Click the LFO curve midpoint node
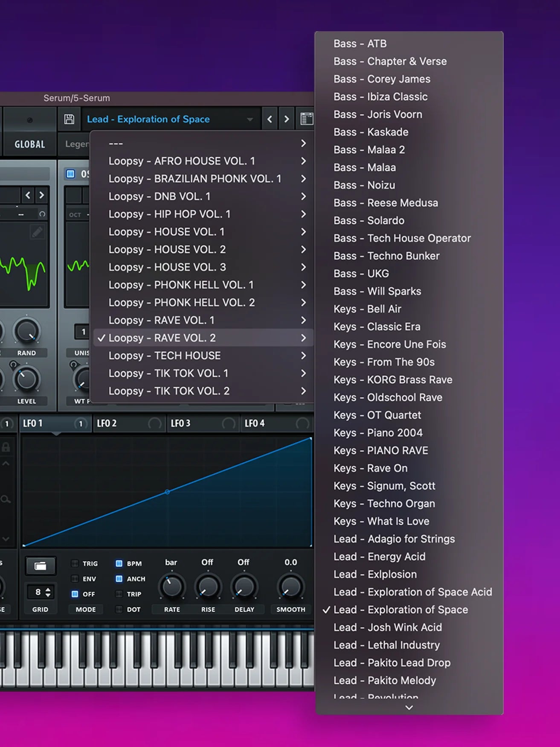Viewport: 560px width, 747px height. [x=167, y=492]
